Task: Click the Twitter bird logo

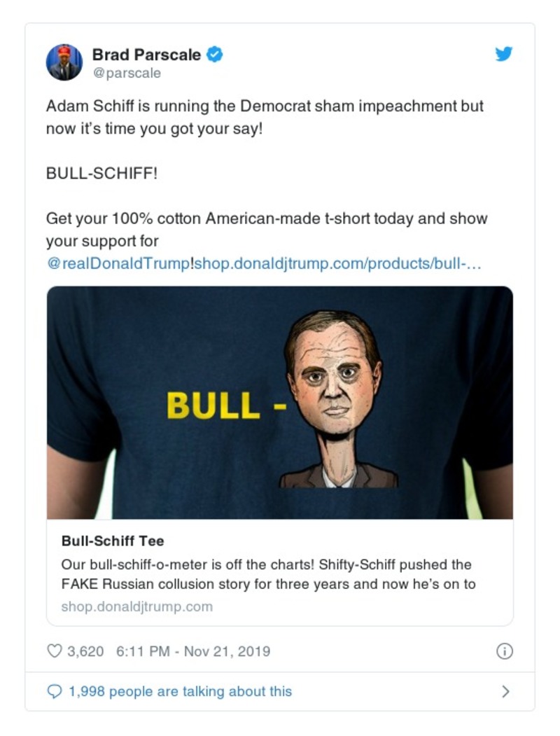Action: [504, 54]
